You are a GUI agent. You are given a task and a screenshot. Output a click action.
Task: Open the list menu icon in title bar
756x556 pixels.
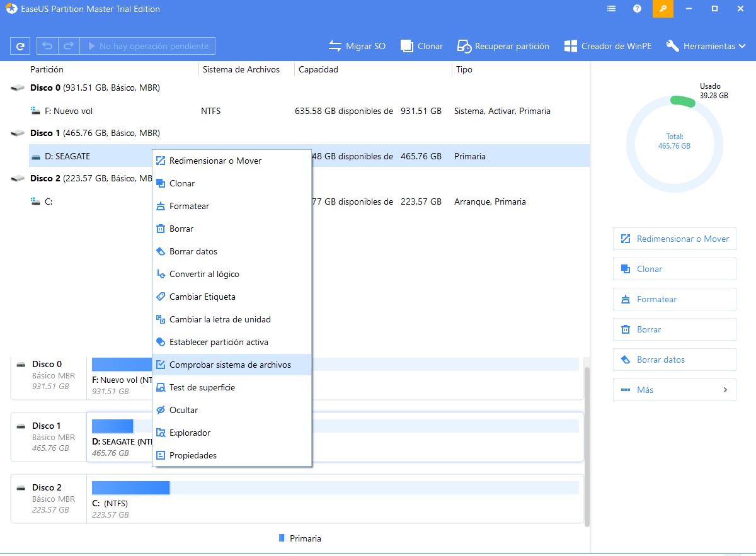point(611,9)
